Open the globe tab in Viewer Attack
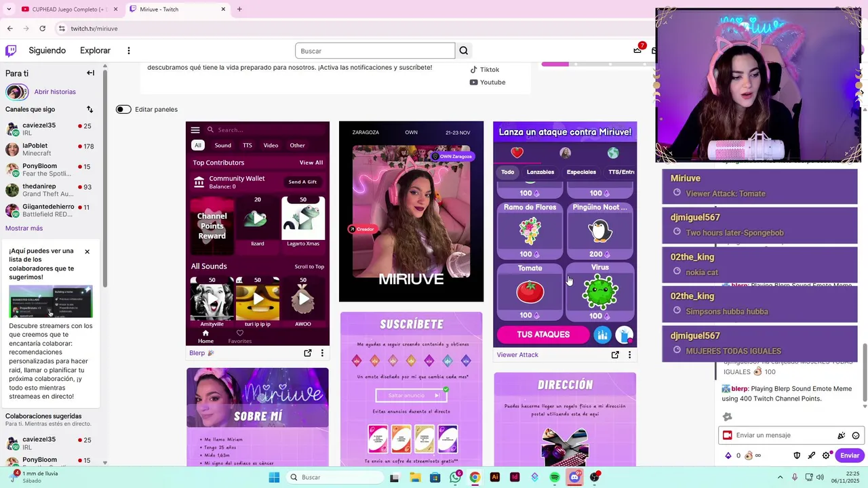 coord(613,152)
